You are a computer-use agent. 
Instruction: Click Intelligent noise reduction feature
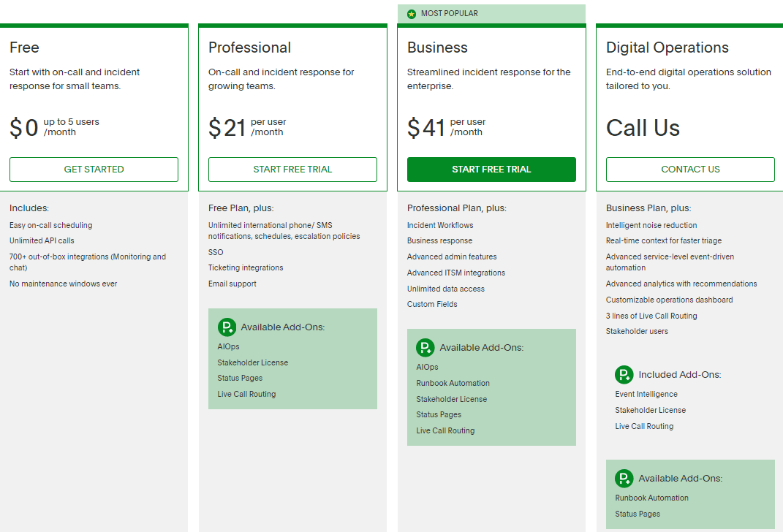[x=651, y=226]
